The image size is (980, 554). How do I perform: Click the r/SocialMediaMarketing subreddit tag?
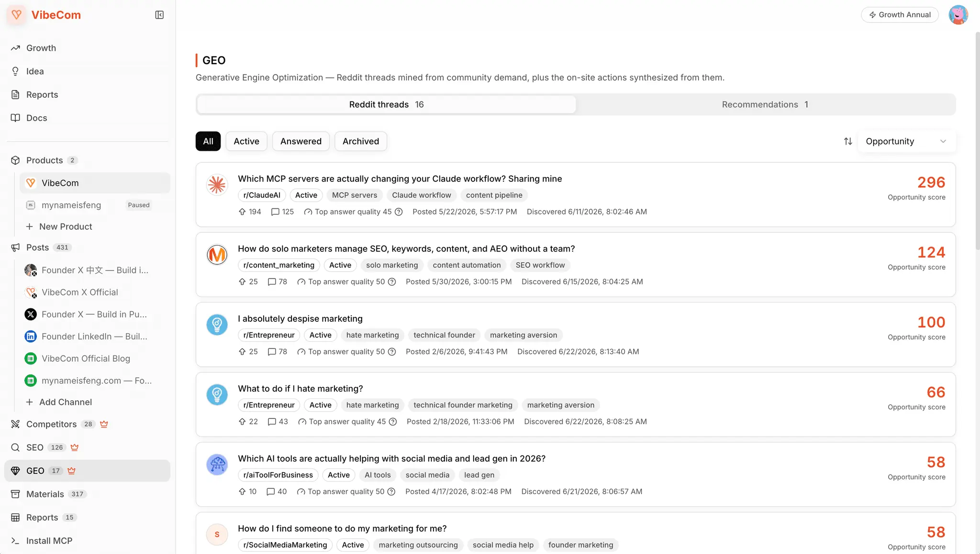pos(285,544)
